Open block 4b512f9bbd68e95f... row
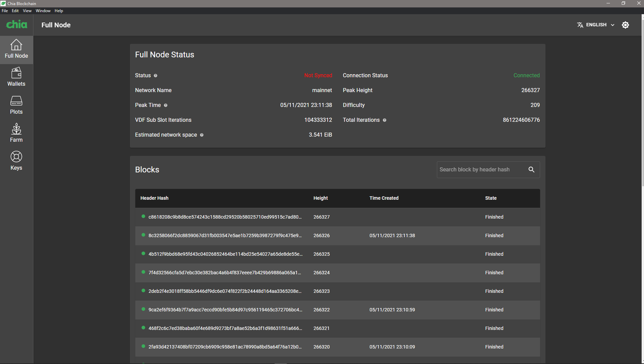 pyautogui.click(x=337, y=254)
